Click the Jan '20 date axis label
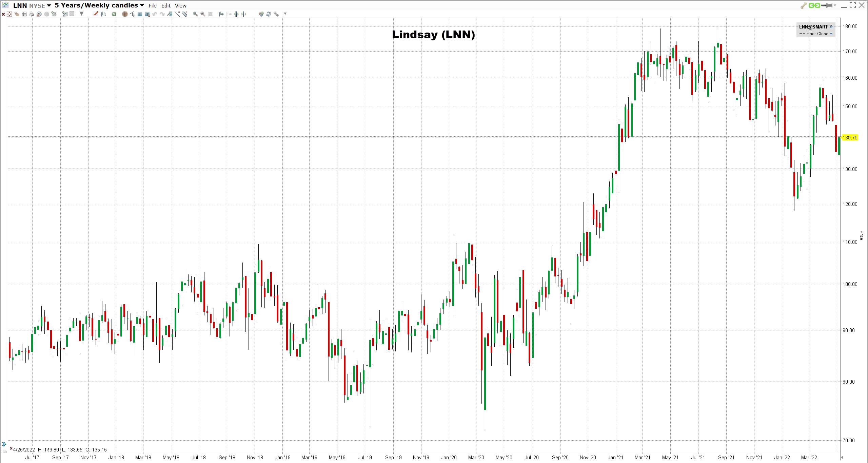 [x=449, y=458]
